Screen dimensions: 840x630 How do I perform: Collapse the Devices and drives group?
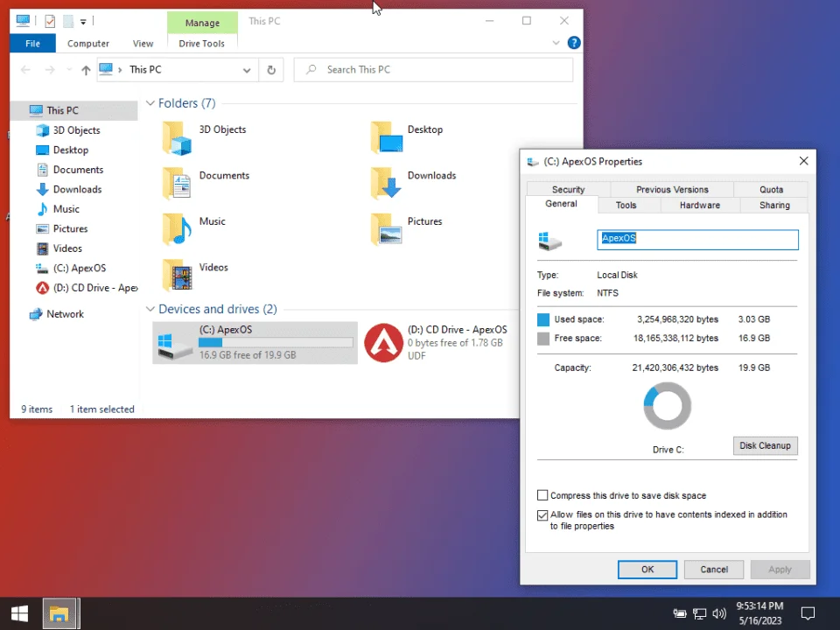point(150,309)
